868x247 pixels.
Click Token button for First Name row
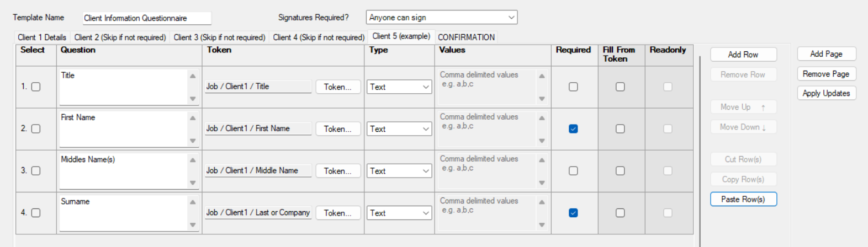(x=337, y=129)
